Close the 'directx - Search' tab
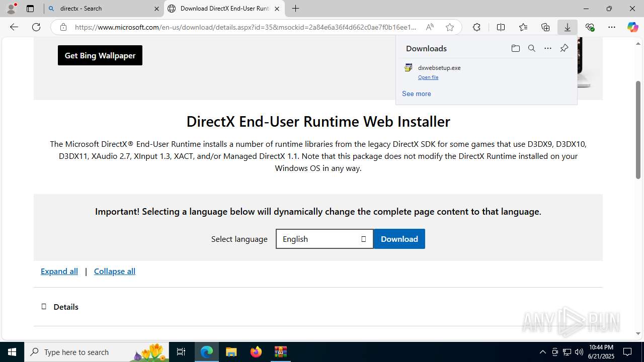 point(156,9)
